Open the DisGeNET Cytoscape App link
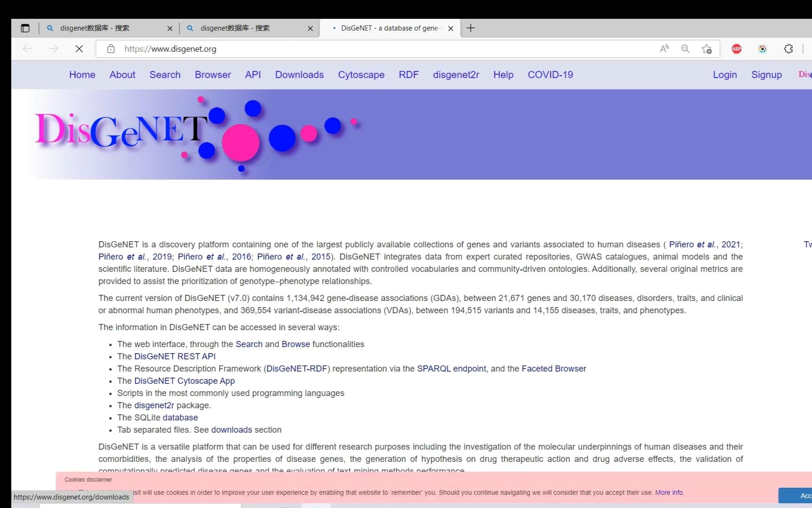Screen dimensions: 812x508 coord(184,381)
